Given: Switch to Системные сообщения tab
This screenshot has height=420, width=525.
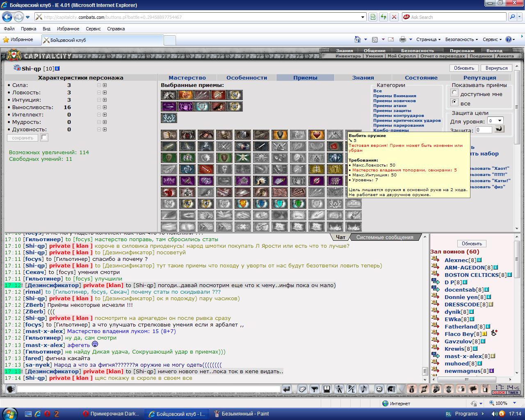Looking at the screenshot, I should coord(384,237).
